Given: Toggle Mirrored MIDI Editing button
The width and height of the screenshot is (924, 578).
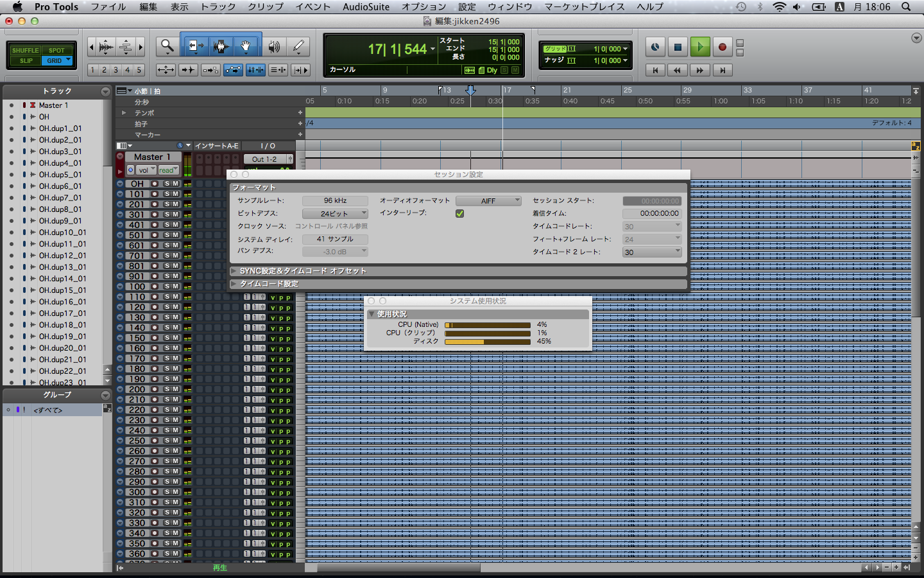Looking at the screenshot, I should 210,70.
